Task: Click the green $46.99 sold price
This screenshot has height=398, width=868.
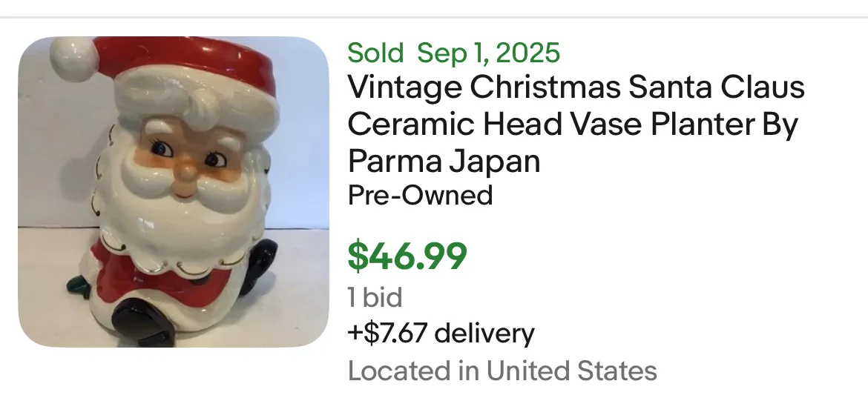Action: coord(407,256)
